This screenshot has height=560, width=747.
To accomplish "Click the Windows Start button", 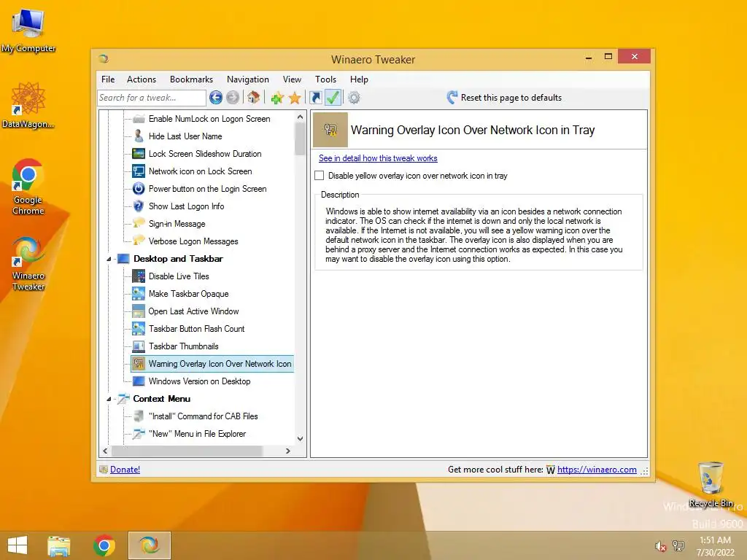I will [x=18, y=545].
